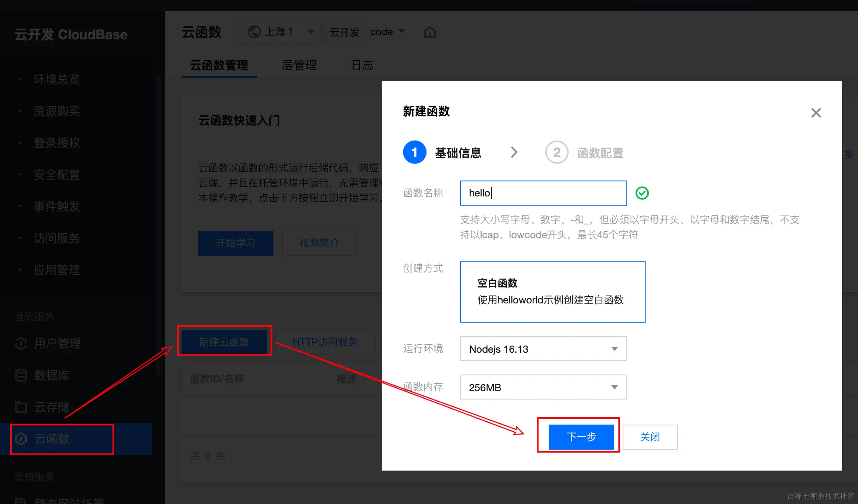
Task: Open 环境总览 in the sidebar
Action: 57,79
